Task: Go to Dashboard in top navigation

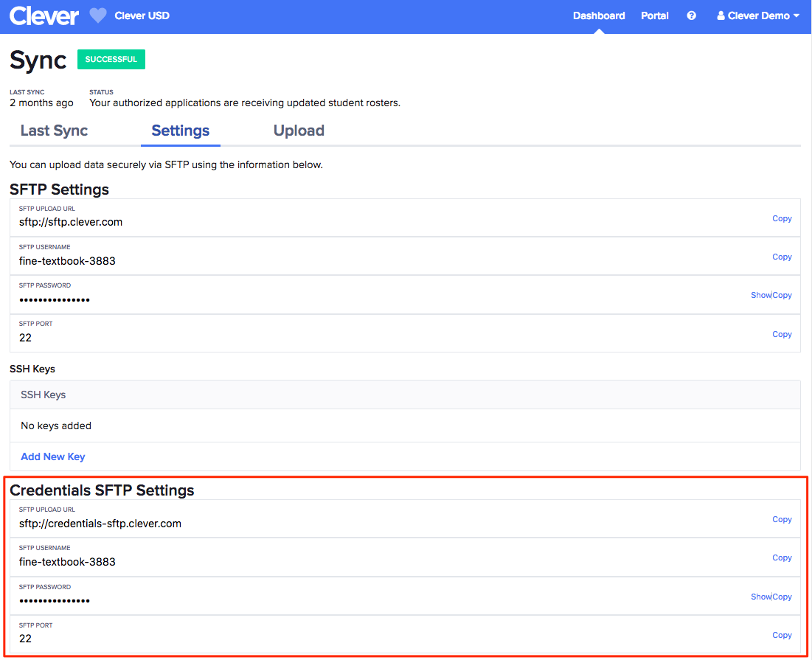Action: point(599,15)
